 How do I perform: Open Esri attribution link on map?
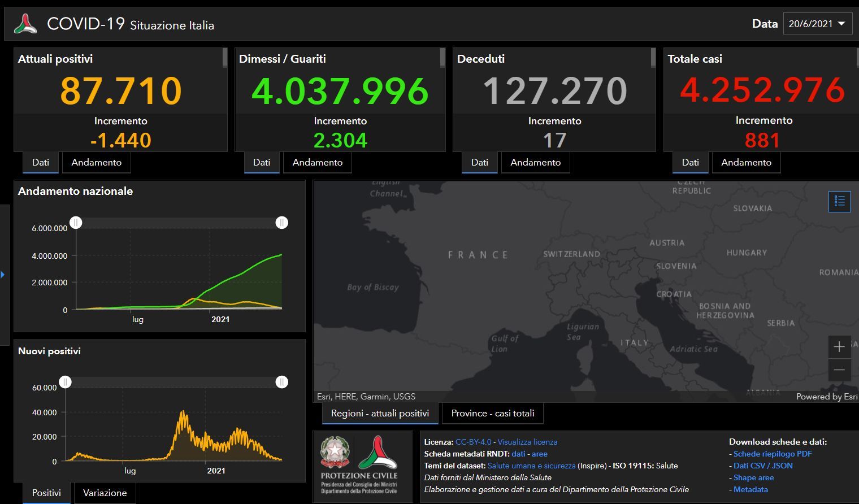tap(826, 397)
